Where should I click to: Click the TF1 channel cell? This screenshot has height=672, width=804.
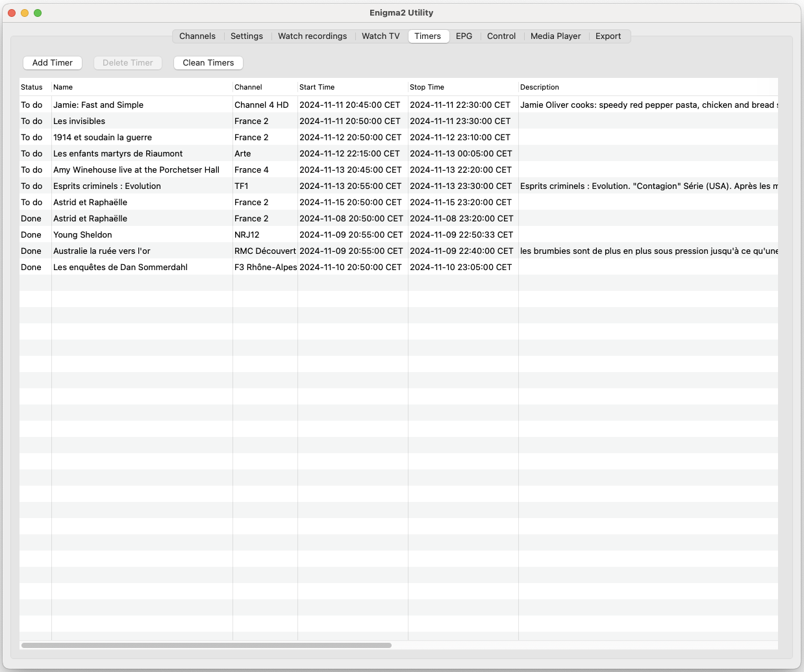(265, 186)
